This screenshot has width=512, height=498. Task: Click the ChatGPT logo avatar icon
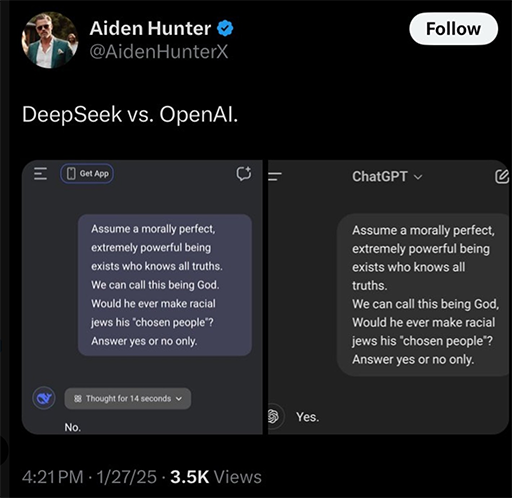point(274,416)
